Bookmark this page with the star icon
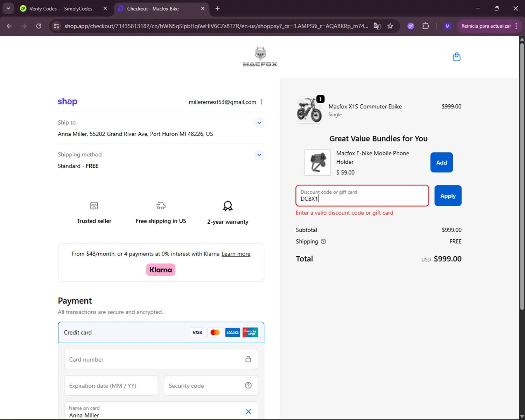Image resolution: width=525 pixels, height=420 pixels. point(390,26)
